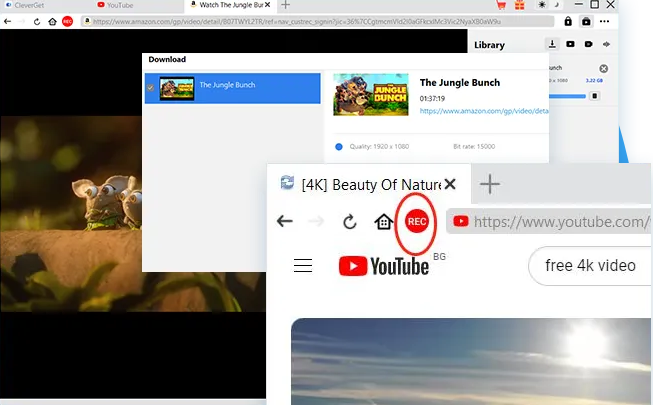Open the gift box icon in title bar
Viewport: 653px width, 405px height.
(519, 5)
